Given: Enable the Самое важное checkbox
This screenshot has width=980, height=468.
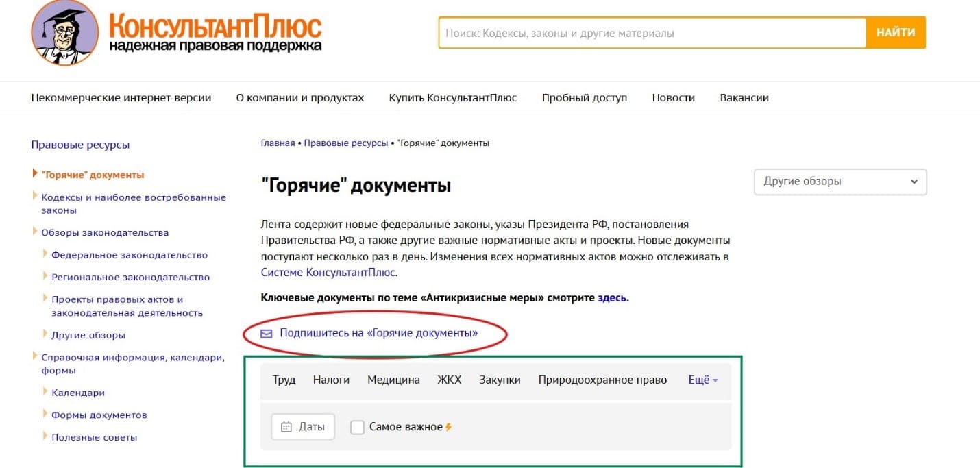Looking at the screenshot, I should 357,427.
